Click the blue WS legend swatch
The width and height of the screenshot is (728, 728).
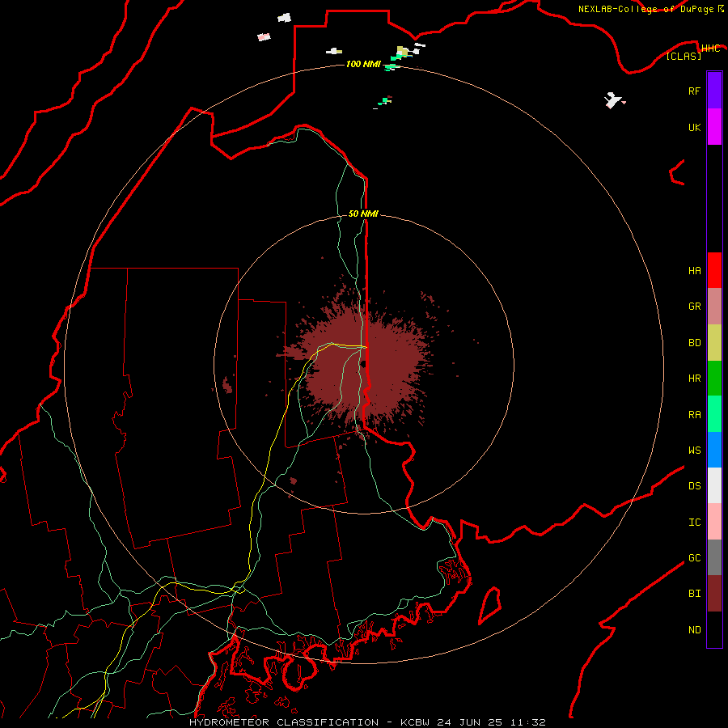(714, 450)
